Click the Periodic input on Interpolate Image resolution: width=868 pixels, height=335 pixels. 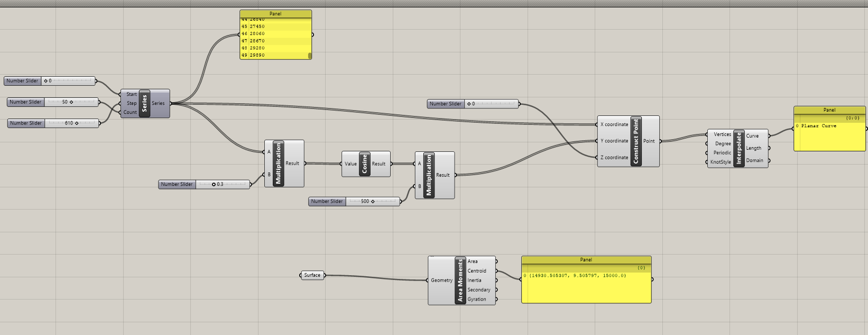click(722, 153)
